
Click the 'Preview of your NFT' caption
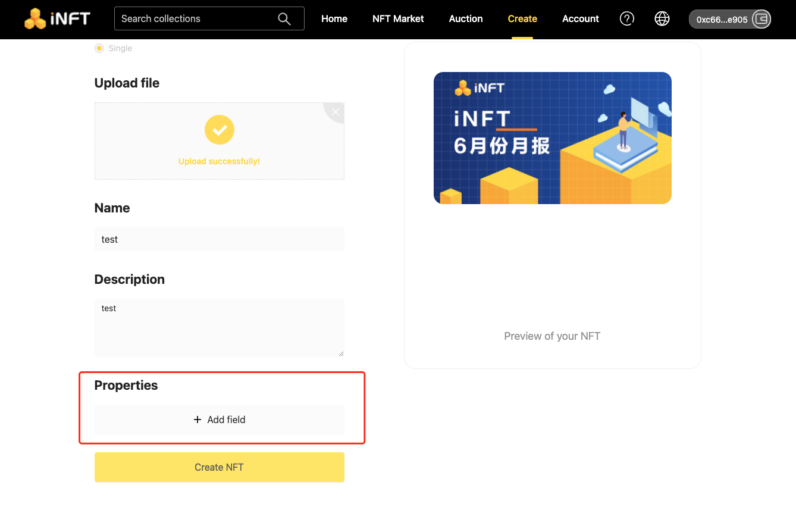pyautogui.click(x=552, y=336)
